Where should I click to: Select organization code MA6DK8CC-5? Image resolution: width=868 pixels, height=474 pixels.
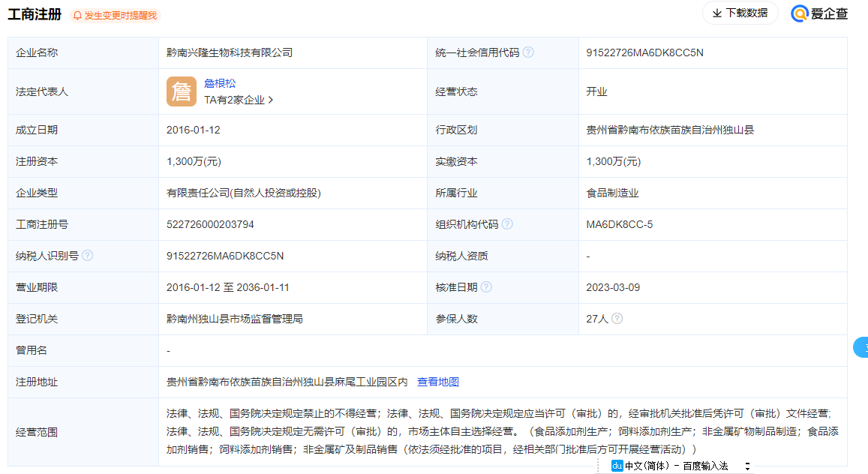(x=620, y=224)
